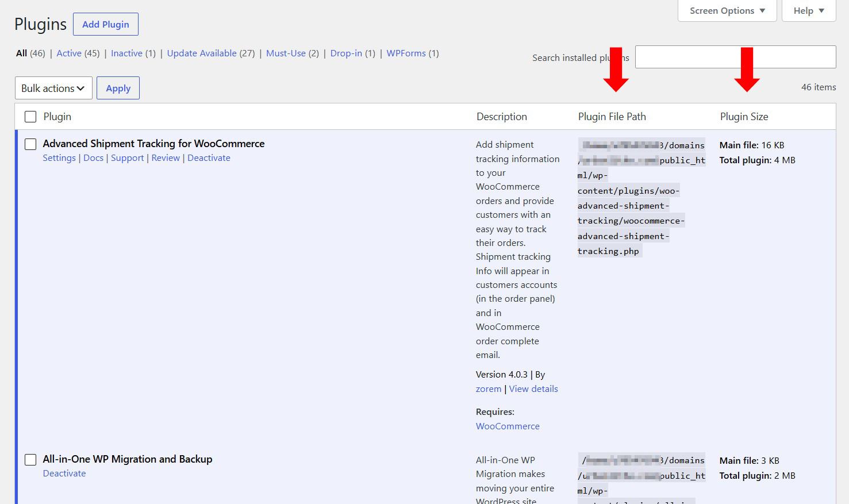The height and width of the screenshot is (504, 849).
Task: Open the Bulk actions dropdown
Action: (53, 88)
